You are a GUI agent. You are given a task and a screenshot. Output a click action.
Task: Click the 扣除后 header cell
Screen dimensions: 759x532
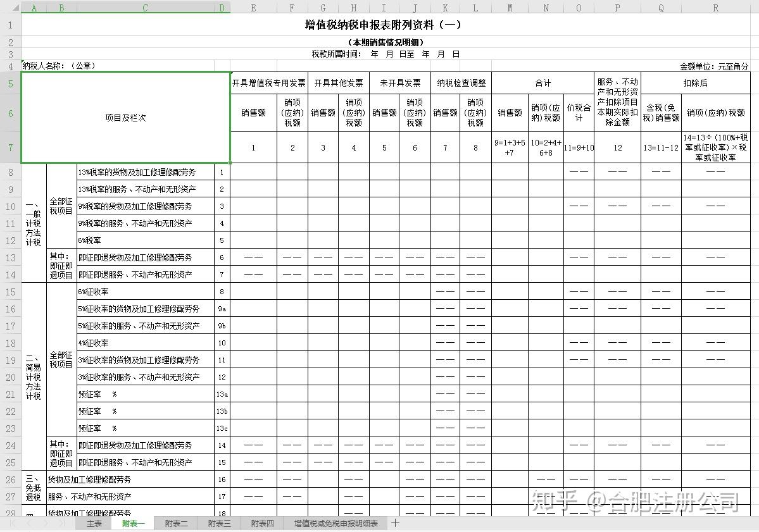(x=695, y=84)
